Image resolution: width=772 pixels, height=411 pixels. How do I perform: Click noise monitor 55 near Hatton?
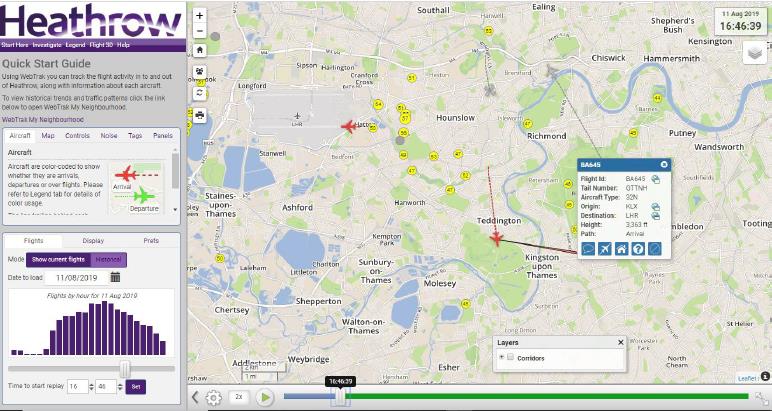point(373,128)
